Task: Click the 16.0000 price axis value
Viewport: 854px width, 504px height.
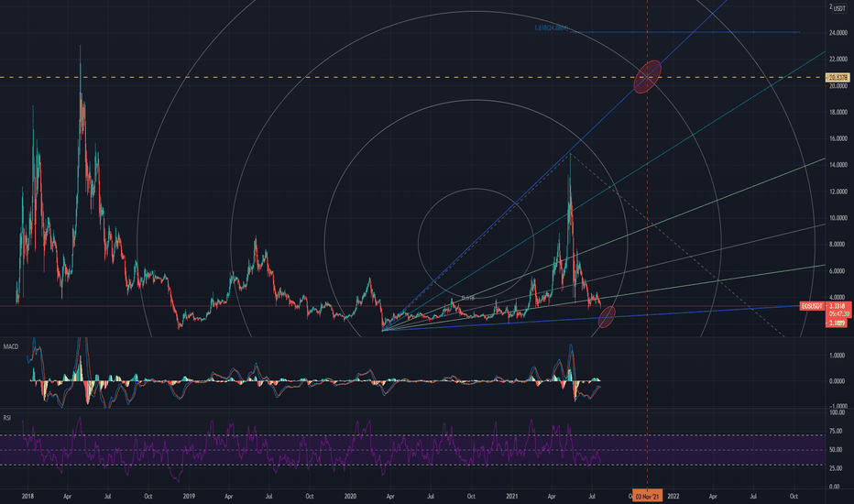Action: click(838, 139)
